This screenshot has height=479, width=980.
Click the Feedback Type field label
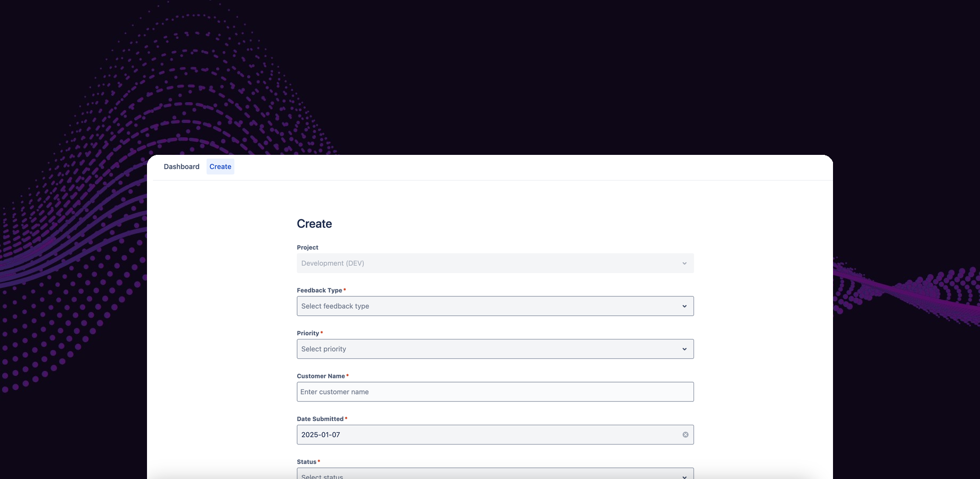(320, 291)
